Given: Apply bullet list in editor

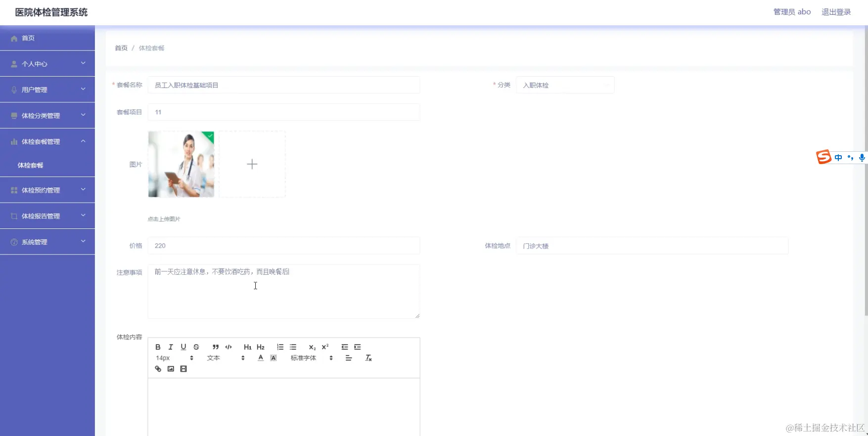Looking at the screenshot, I should (293, 347).
